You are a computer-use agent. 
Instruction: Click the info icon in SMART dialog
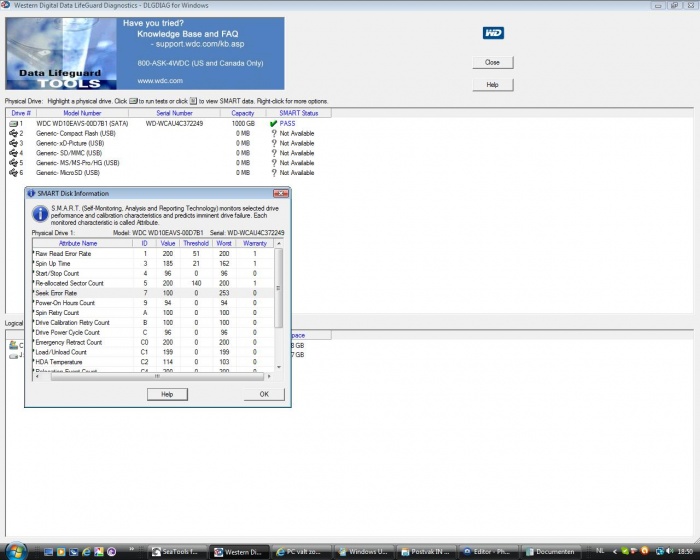(40, 214)
